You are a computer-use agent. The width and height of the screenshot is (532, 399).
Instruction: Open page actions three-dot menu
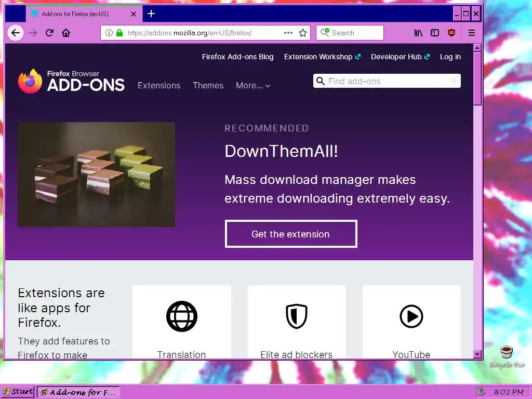tap(288, 33)
